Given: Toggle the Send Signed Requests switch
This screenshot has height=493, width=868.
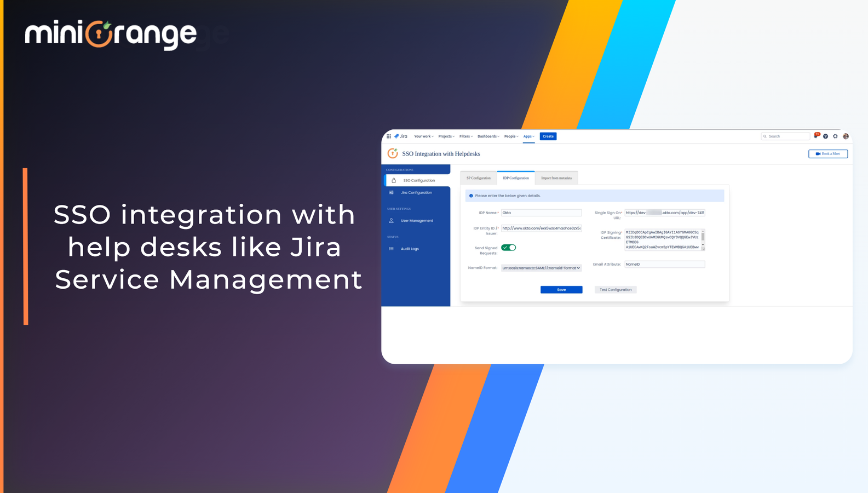Looking at the screenshot, I should click(x=509, y=248).
